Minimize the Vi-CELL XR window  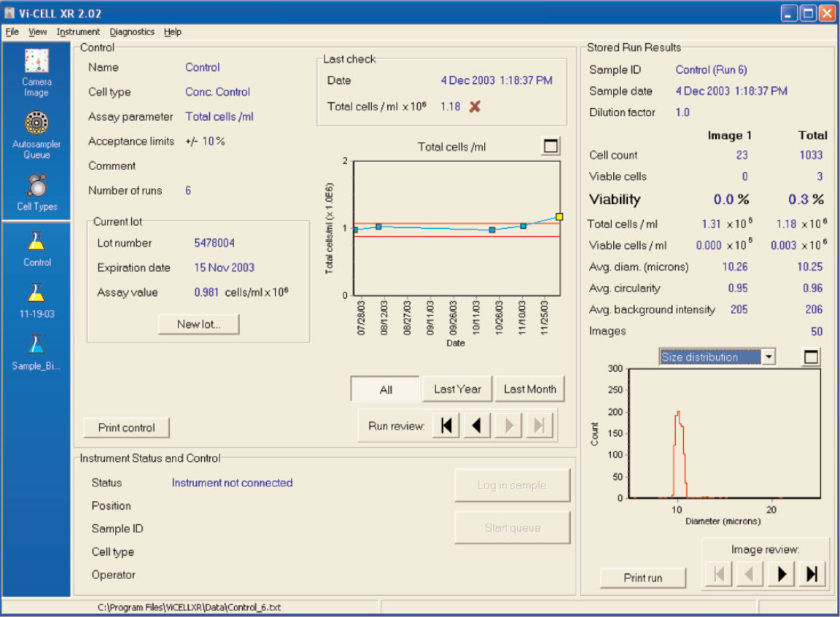tap(788, 13)
